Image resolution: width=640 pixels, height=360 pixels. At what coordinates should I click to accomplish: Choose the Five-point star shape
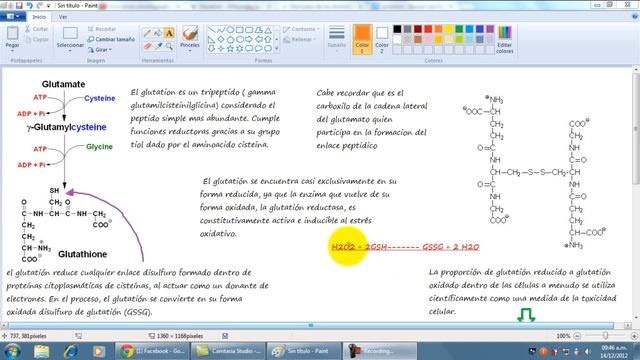tap(230, 49)
